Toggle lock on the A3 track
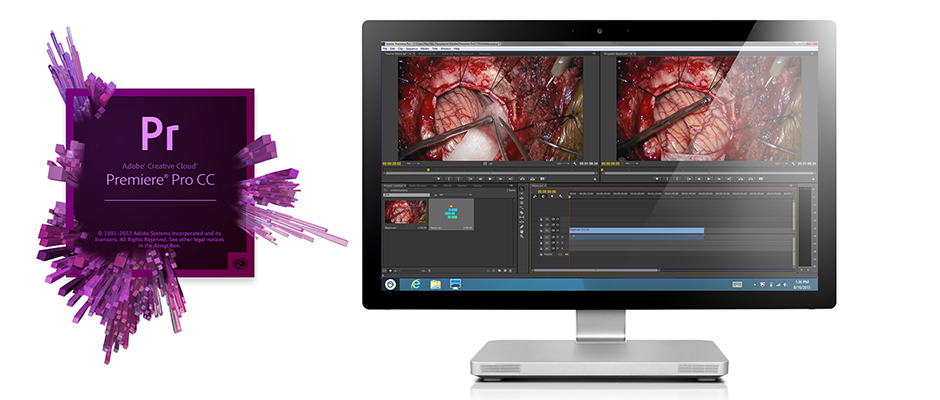The width and height of the screenshot is (940, 400). click(541, 248)
